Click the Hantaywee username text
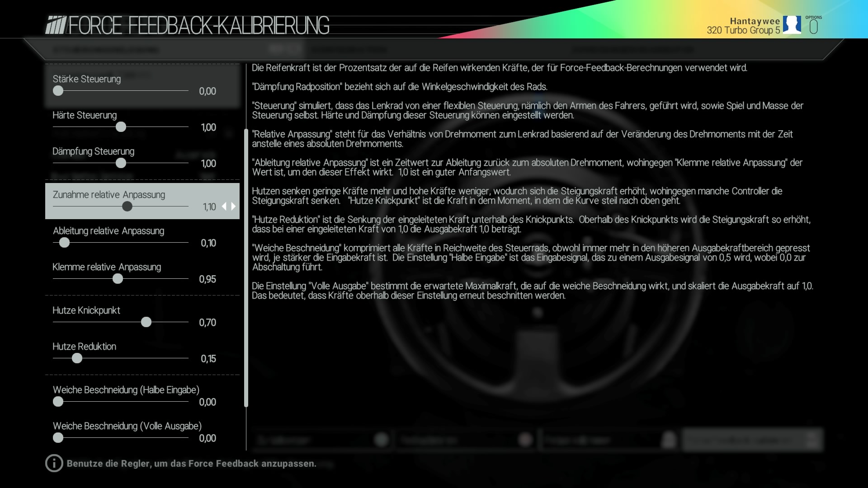This screenshot has height=488, width=868. (755, 21)
